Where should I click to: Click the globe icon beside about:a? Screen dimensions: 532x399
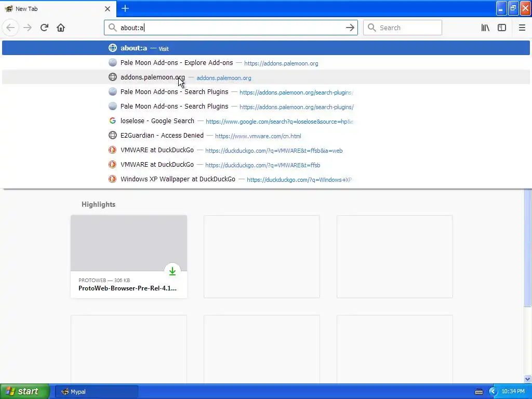pos(113,48)
